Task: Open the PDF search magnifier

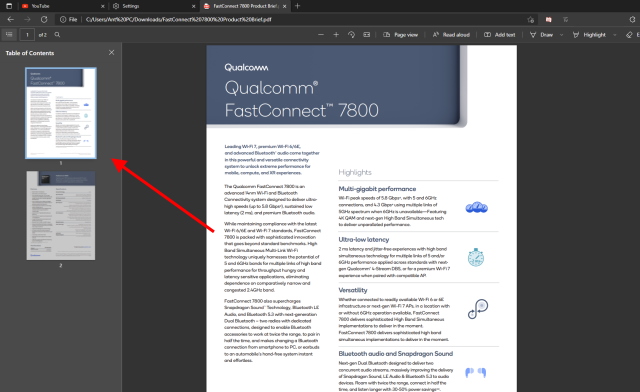Action: [57, 35]
